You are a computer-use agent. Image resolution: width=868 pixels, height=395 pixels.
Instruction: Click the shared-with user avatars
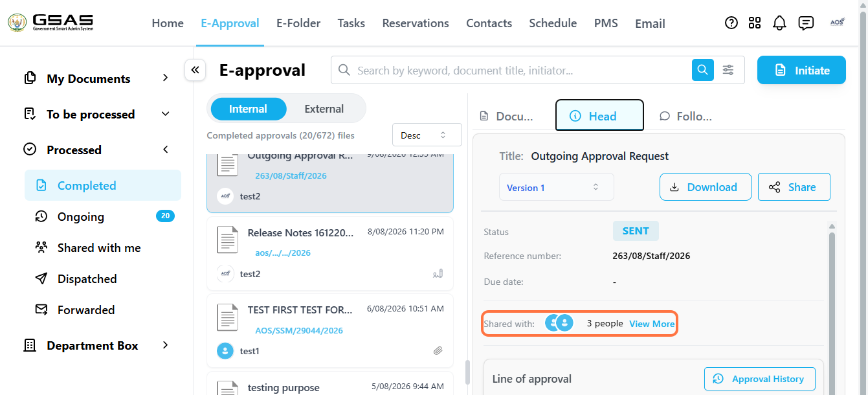click(x=559, y=323)
